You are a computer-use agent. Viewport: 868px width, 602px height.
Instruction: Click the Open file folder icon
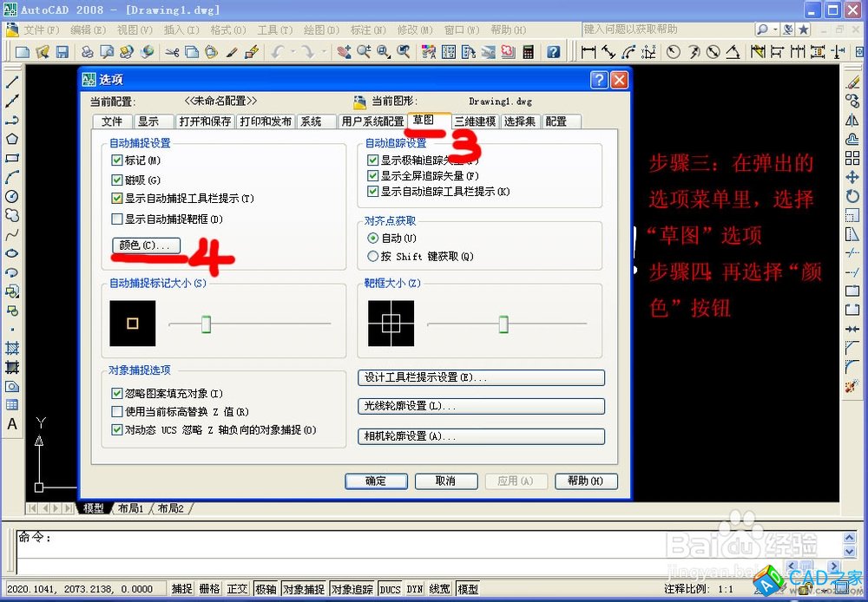click(42, 53)
